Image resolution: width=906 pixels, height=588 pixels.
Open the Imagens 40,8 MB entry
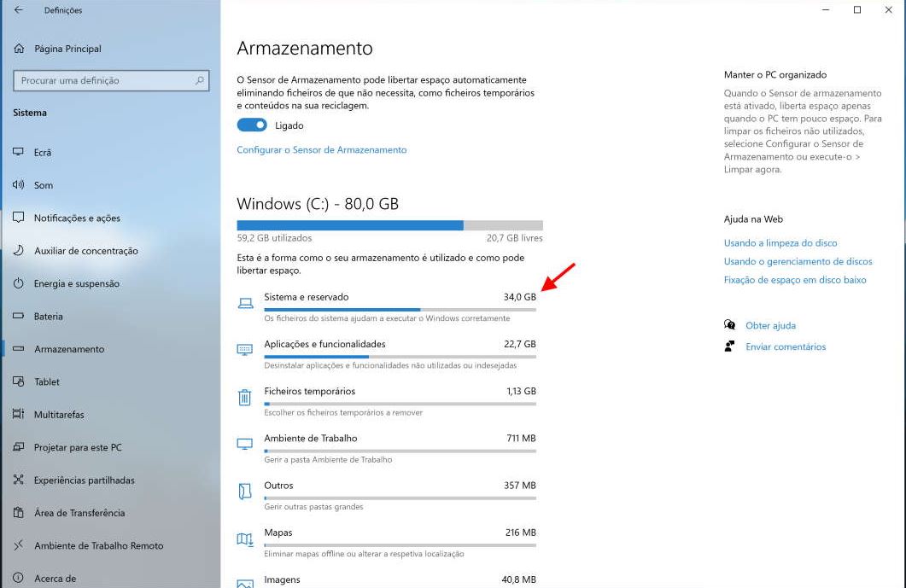tap(387, 580)
